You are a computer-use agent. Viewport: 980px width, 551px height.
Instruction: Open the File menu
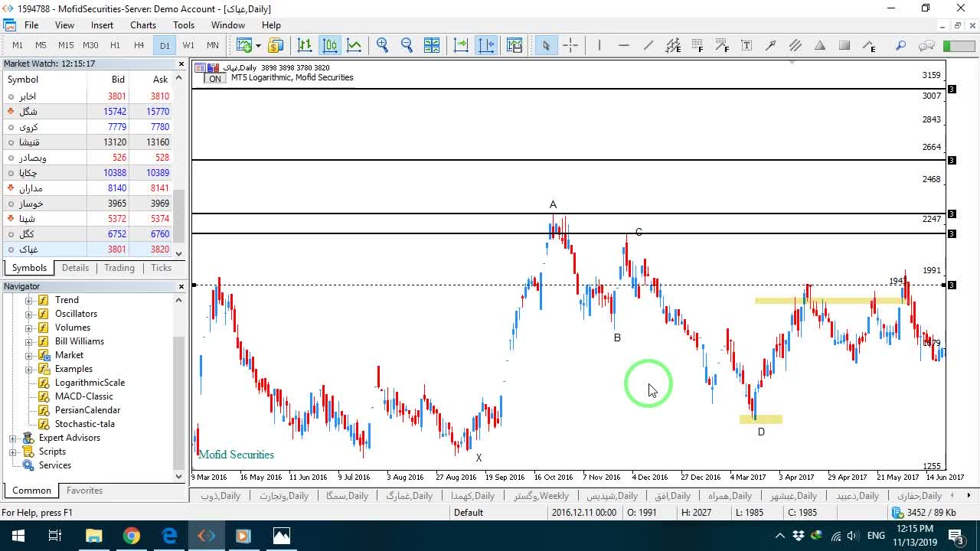tap(31, 25)
